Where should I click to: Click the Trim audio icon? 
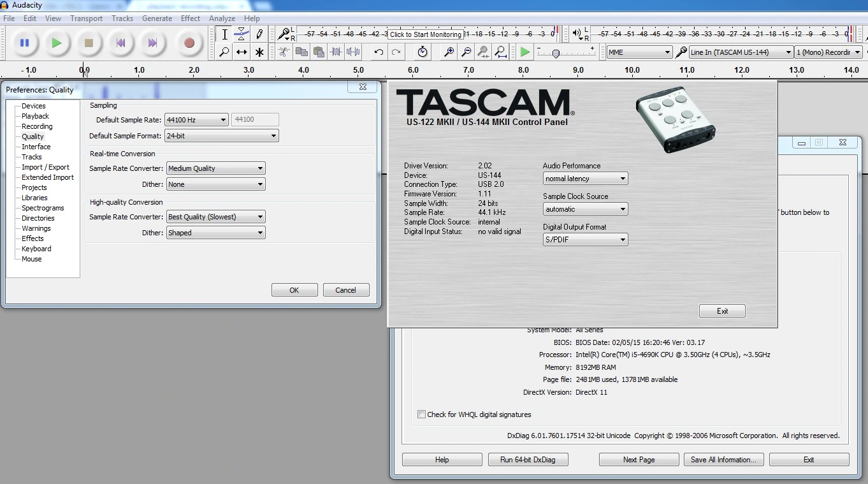point(336,52)
